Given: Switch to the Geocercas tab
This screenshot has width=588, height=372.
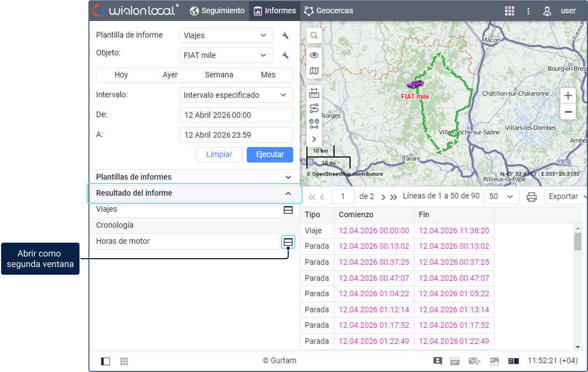Looking at the screenshot, I should [x=329, y=11].
